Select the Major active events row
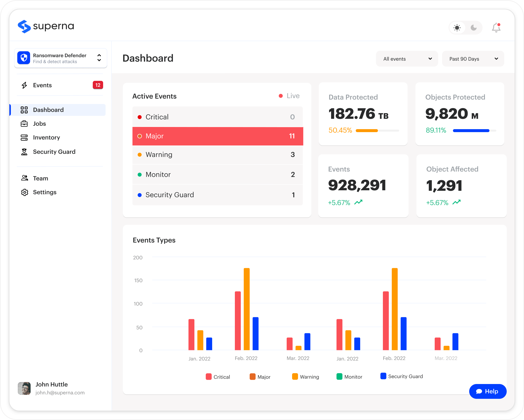The height and width of the screenshot is (420, 524). coord(218,136)
